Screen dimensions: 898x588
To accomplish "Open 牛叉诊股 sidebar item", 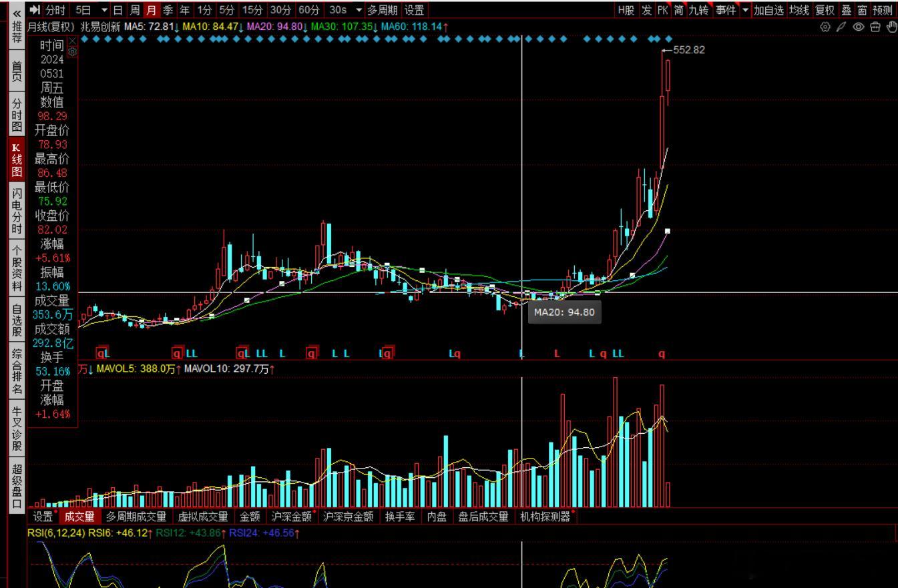I will tap(17, 428).
